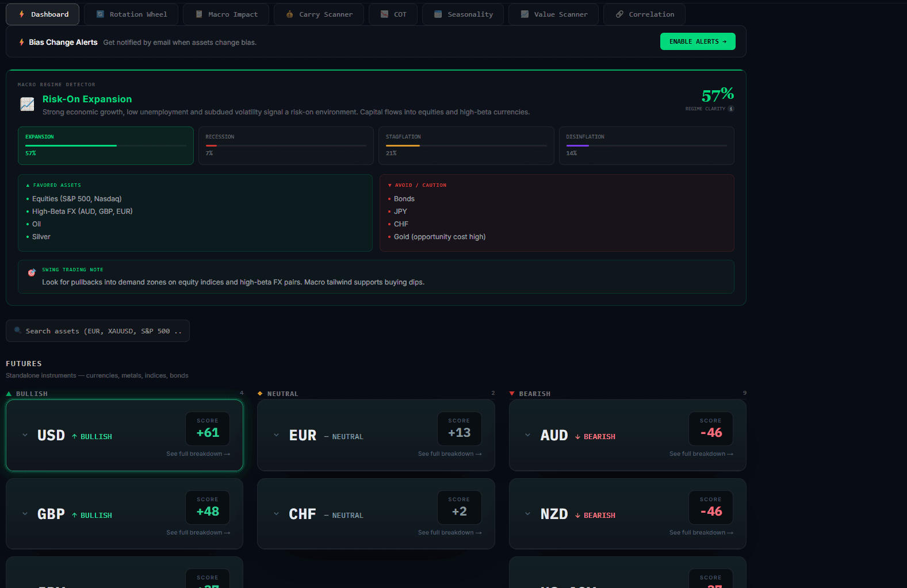Click the Stagflation 21% progress bar
The image size is (907, 588).
click(x=466, y=145)
